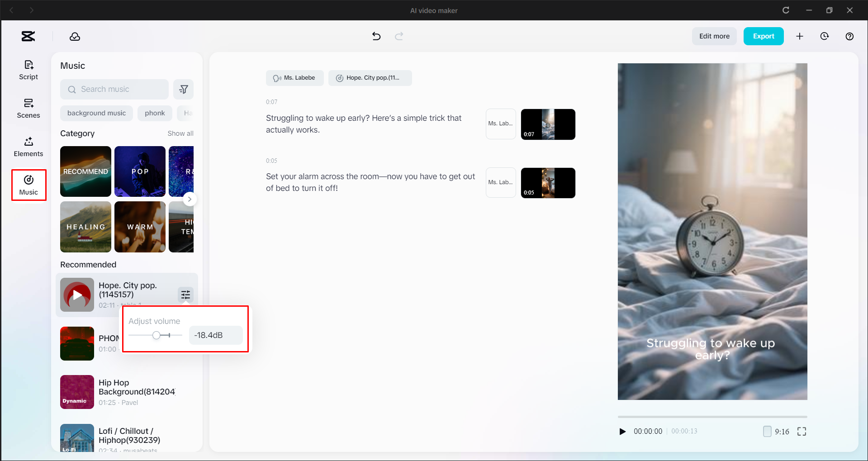Open the 9:16 aspect ratio selector
This screenshot has width=868, height=461.
click(777, 431)
